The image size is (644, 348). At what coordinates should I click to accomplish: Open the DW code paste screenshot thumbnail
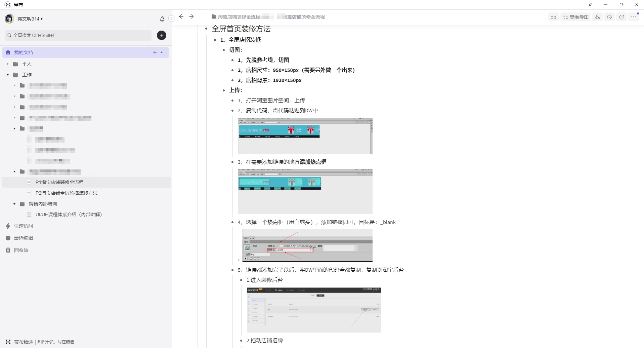coord(305,136)
